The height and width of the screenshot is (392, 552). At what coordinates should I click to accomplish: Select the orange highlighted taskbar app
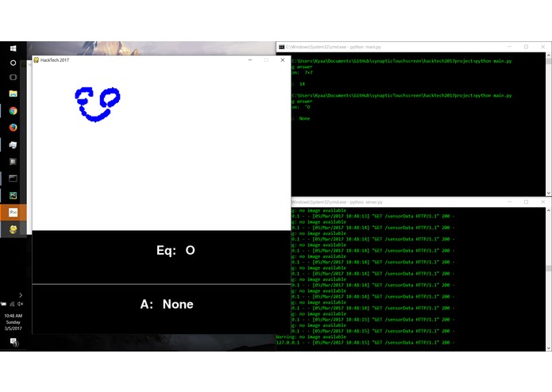(x=13, y=213)
